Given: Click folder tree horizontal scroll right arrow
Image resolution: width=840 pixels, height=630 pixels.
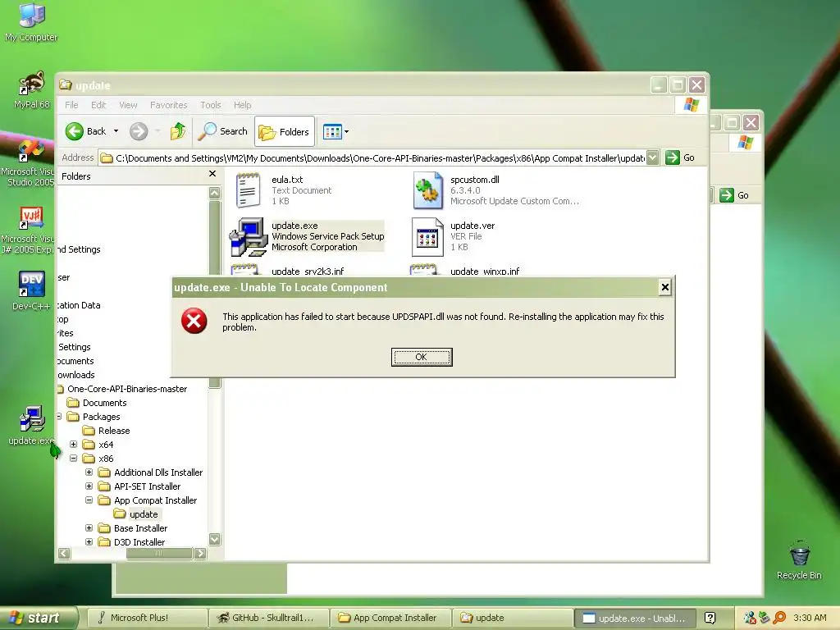Looking at the screenshot, I should [x=200, y=554].
